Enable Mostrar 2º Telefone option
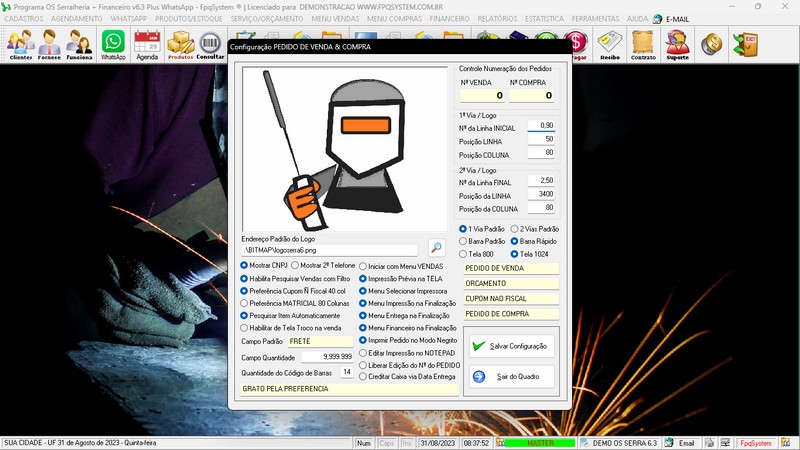 pyautogui.click(x=296, y=265)
